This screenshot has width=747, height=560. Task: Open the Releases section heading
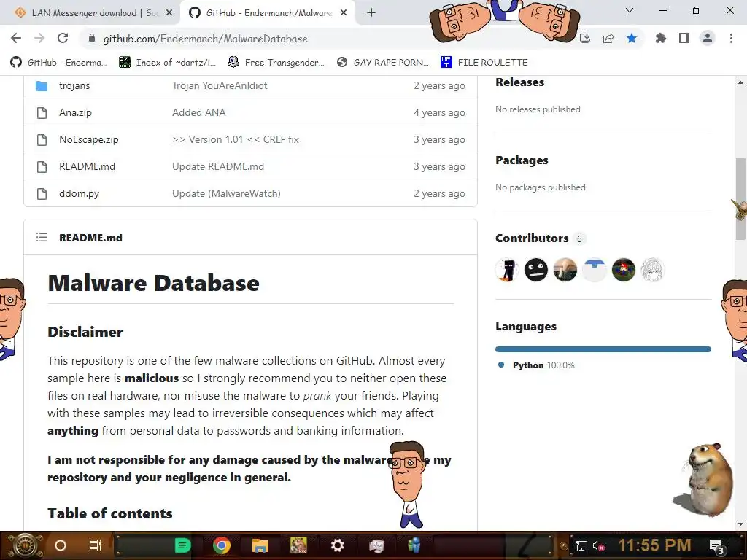tap(519, 82)
